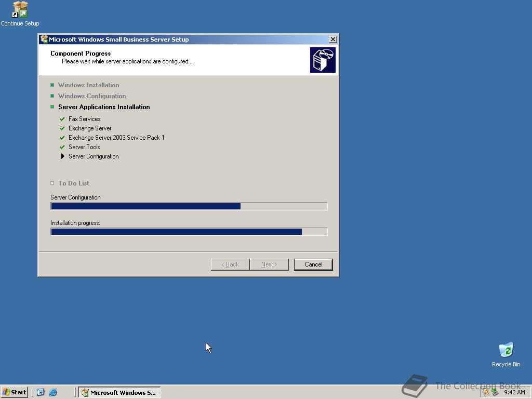This screenshot has height=399, width=532.
Task: Click the check beside Exchange Server 2003 Service Pack 1
Action: pyautogui.click(x=62, y=138)
